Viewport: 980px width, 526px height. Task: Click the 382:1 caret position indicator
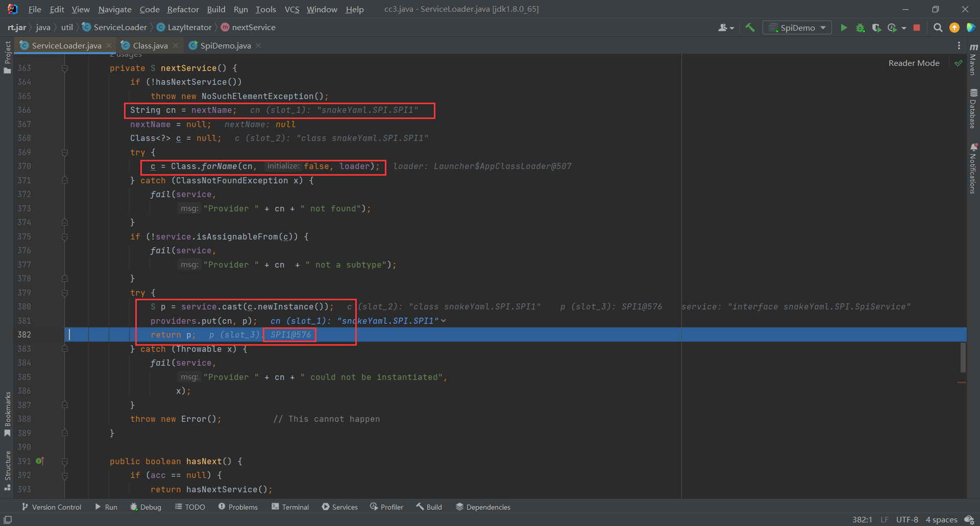point(862,519)
